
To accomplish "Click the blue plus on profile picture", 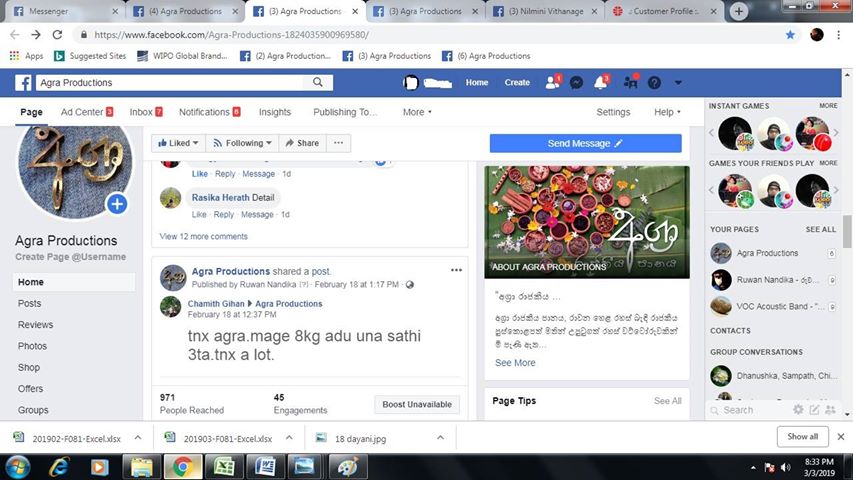I will pyautogui.click(x=117, y=204).
